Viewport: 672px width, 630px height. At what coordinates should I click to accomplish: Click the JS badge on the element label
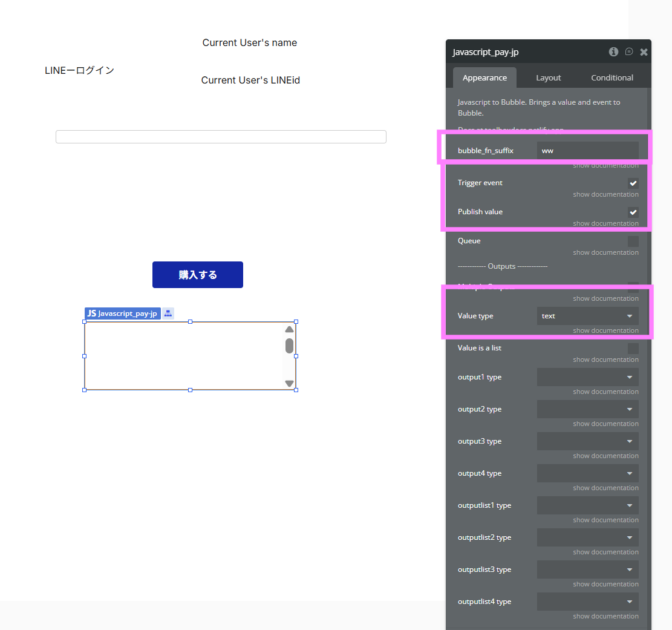click(91, 313)
